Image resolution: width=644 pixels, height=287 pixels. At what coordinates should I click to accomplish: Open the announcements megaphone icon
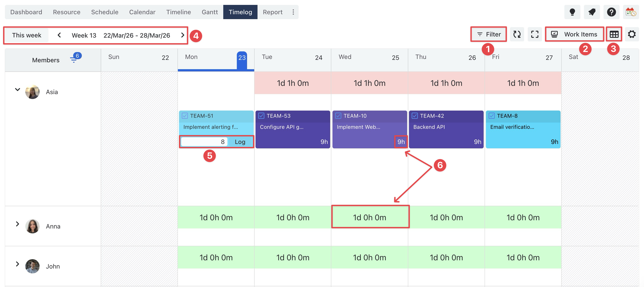pyautogui.click(x=592, y=12)
